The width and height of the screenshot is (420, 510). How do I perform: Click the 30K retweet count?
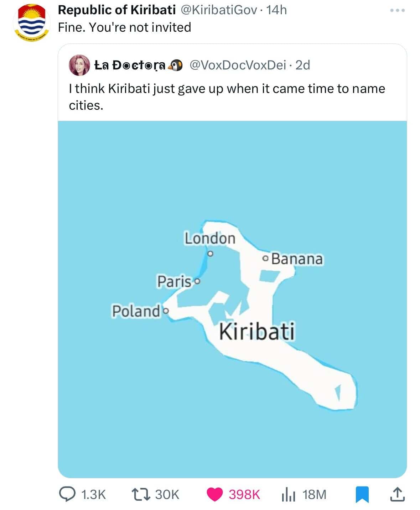pyautogui.click(x=167, y=494)
